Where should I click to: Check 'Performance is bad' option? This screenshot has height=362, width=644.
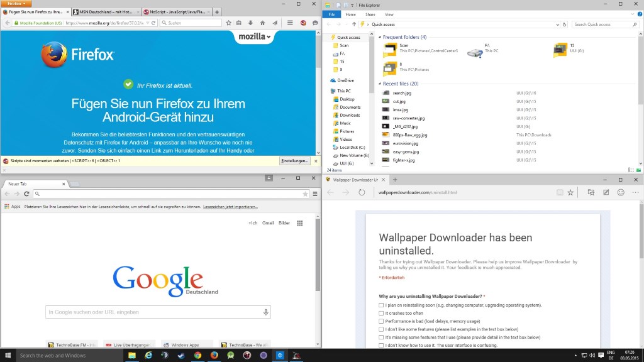click(x=381, y=321)
